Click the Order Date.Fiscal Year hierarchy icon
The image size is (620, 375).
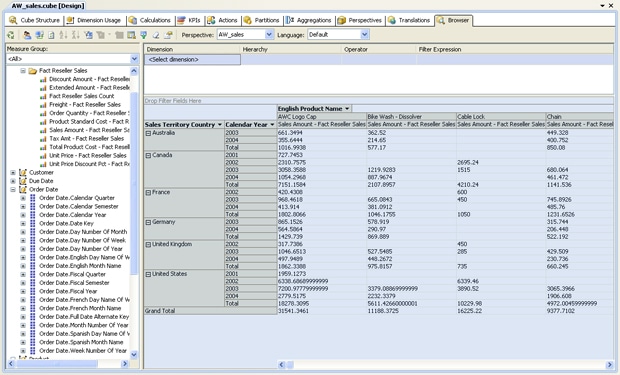tap(32, 291)
